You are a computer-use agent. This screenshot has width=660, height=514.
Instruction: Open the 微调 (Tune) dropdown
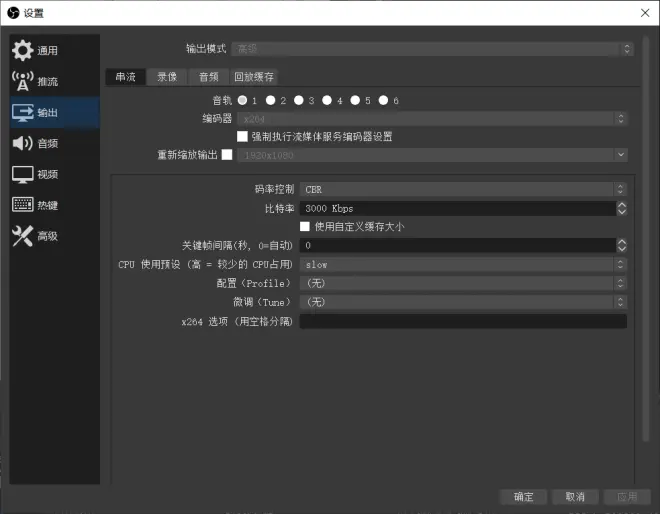pyautogui.click(x=463, y=302)
